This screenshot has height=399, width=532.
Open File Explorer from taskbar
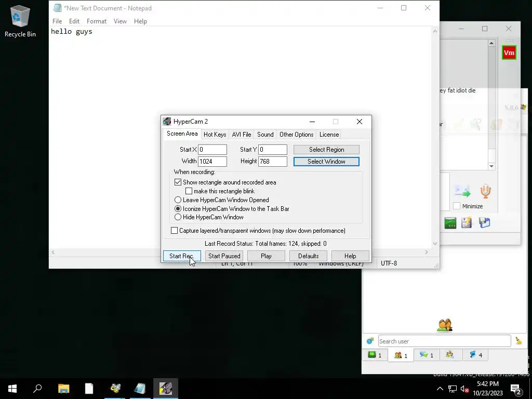point(63,389)
